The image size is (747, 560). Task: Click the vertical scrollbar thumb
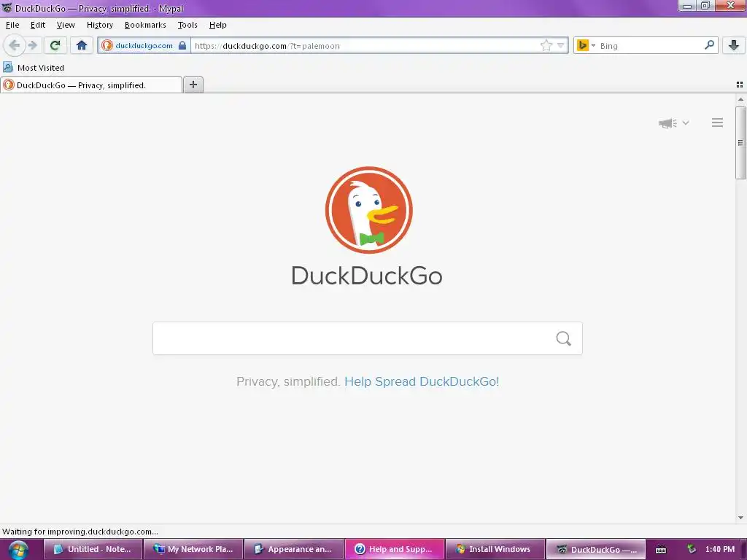740,143
